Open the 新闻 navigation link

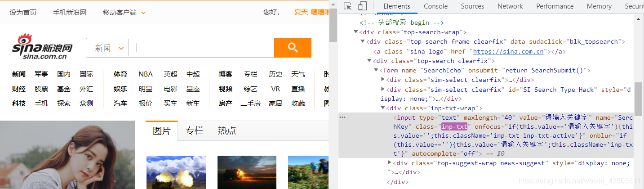click(19, 74)
